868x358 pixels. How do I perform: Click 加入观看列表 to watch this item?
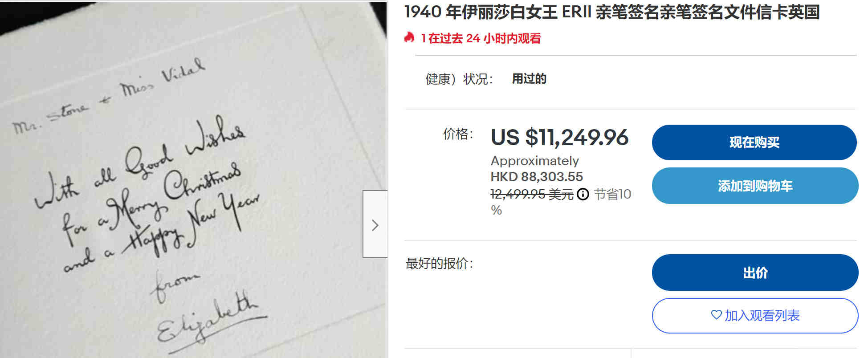(x=755, y=316)
